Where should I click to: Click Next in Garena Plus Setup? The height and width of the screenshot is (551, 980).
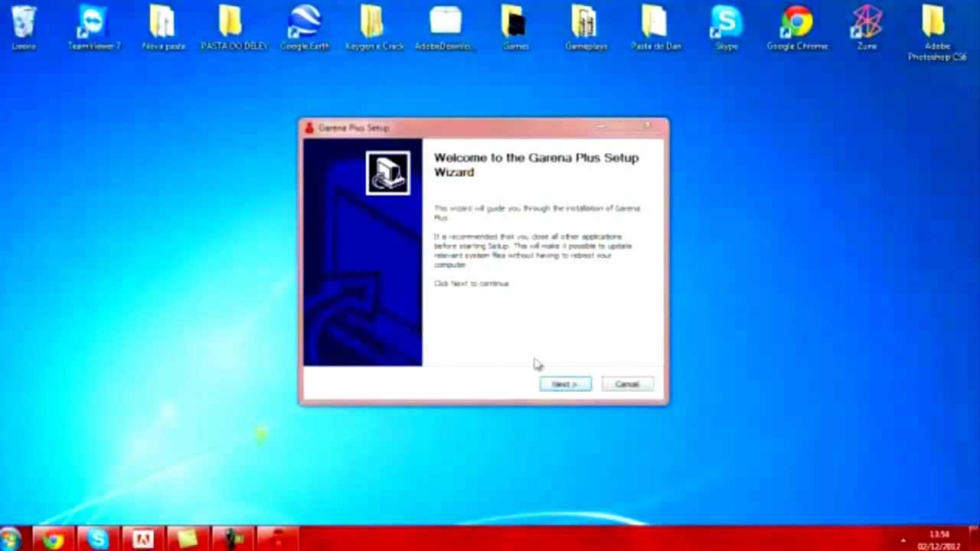(x=565, y=384)
